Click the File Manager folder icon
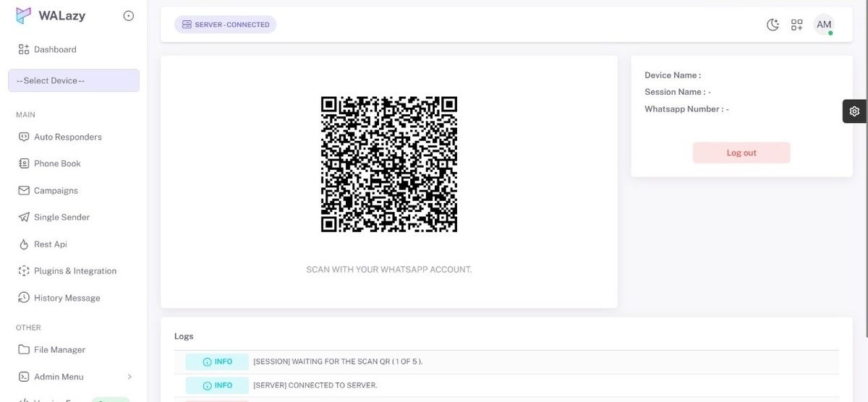This screenshot has width=868, height=402. [23, 349]
